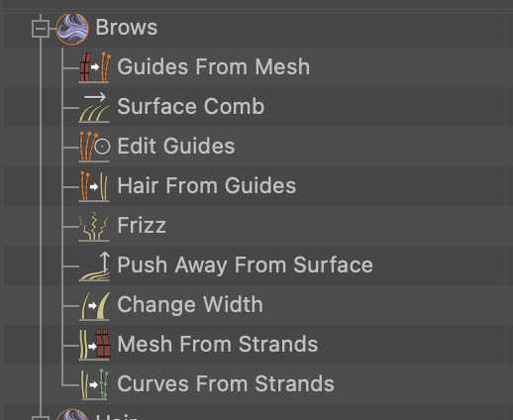The image size is (513, 420).
Task: Click the Guides From Mesh icon
Action: pos(94,67)
